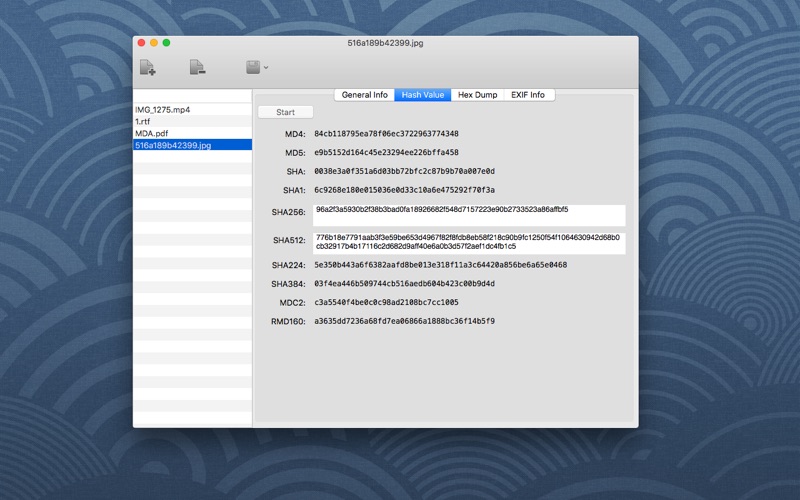Open the Hex Dump tab

click(x=477, y=95)
